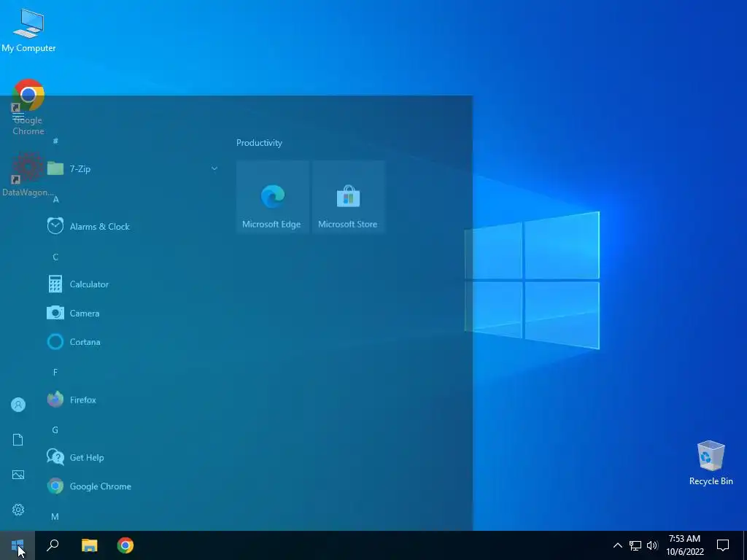Launch File Explorer from taskbar
Image resolution: width=747 pixels, height=560 pixels.
[x=89, y=545]
